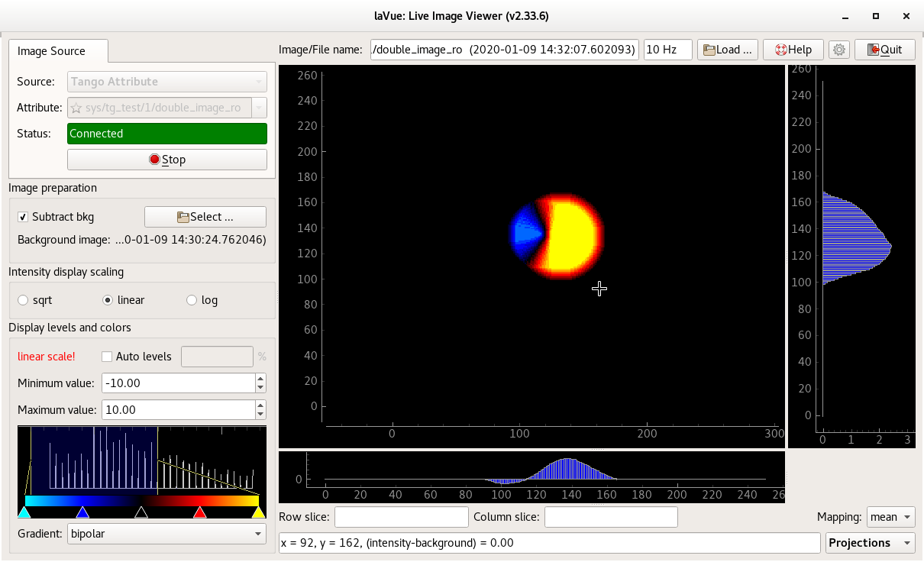Click the red gradient marker triangle

199,512
